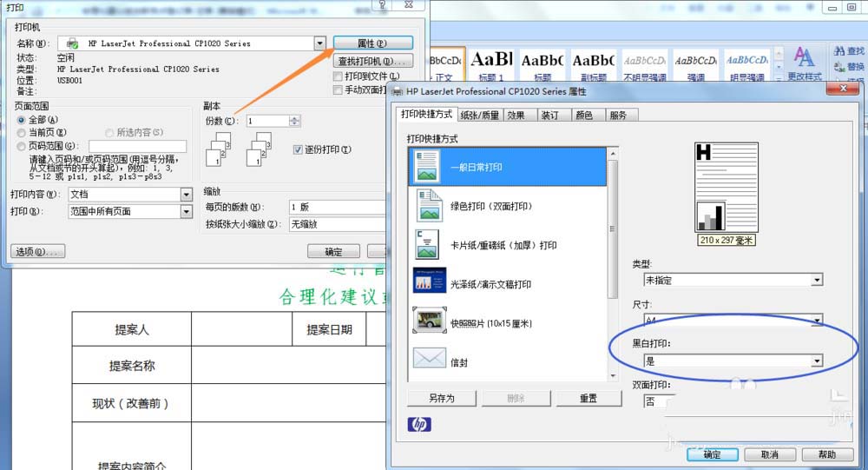The height and width of the screenshot is (470, 868).
Task: Click the help question mark in 打印 dialog
Action: coord(382,4)
